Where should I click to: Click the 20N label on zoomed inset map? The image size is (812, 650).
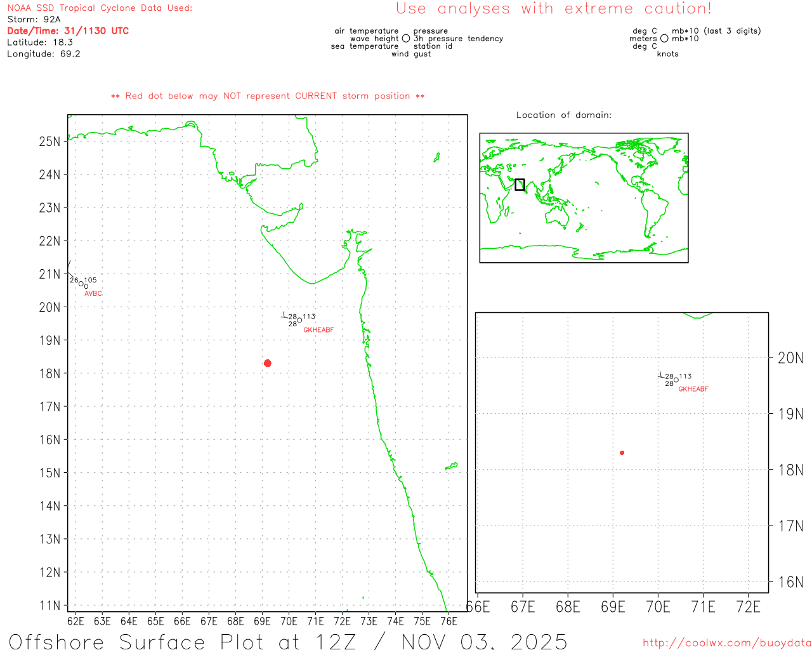790,358
